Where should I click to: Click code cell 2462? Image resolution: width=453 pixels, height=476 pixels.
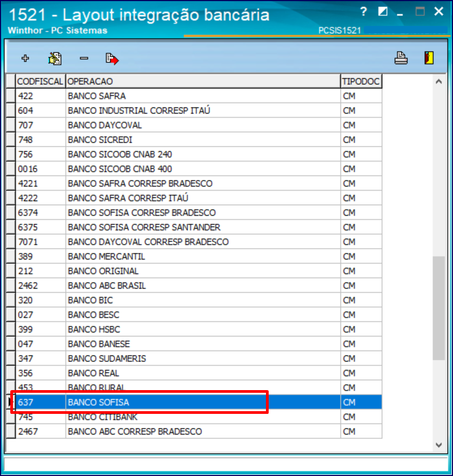tap(41, 286)
